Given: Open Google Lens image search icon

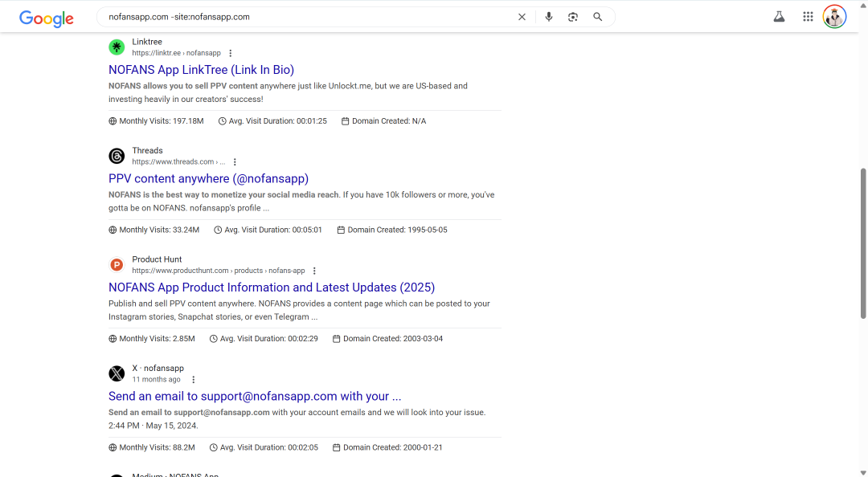Looking at the screenshot, I should (573, 17).
